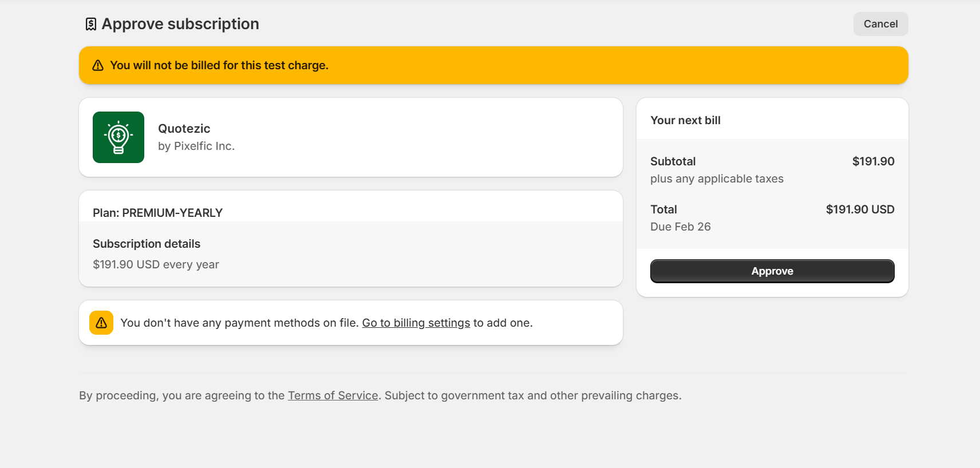The width and height of the screenshot is (980, 468).
Task: Click the Quotezic green lightbulb app icon
Action: point(118,137)
